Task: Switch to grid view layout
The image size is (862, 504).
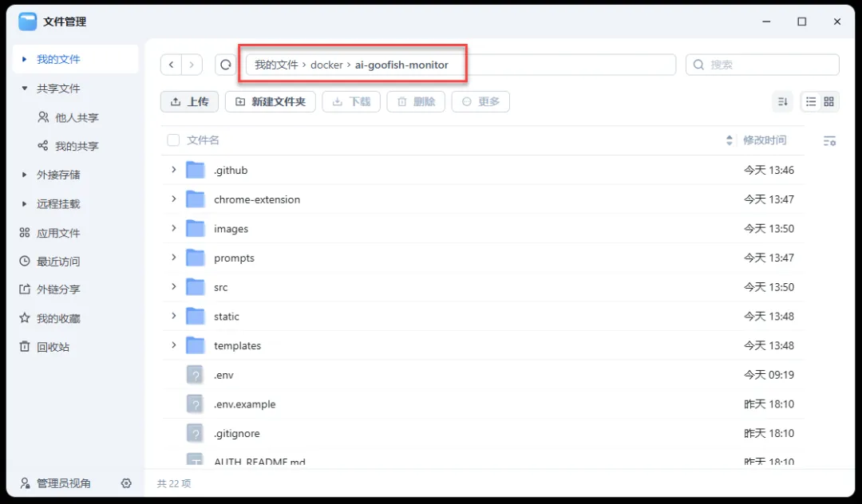Action: [x=828, y=101]
